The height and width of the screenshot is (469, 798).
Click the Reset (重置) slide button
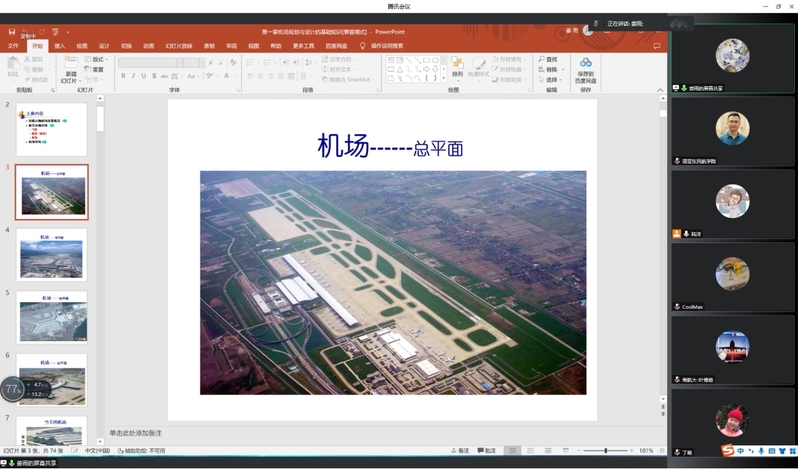[96, 70]
